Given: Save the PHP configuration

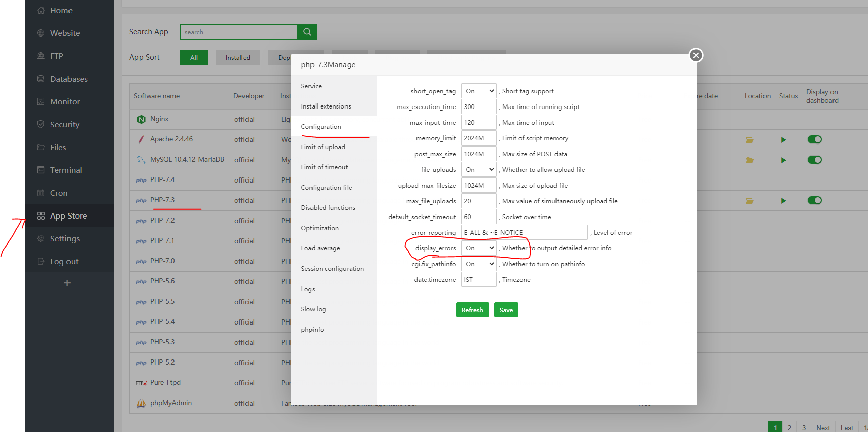Looking at the screenshot, I should (506, 310).
